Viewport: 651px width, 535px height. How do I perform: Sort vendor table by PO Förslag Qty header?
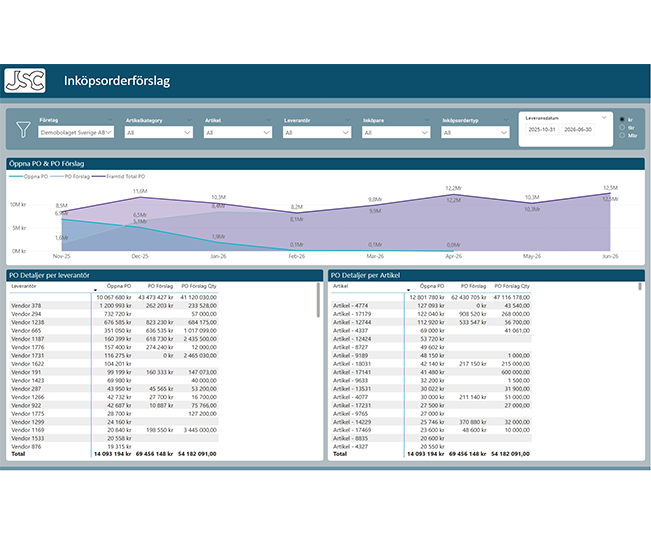[199, 286]
